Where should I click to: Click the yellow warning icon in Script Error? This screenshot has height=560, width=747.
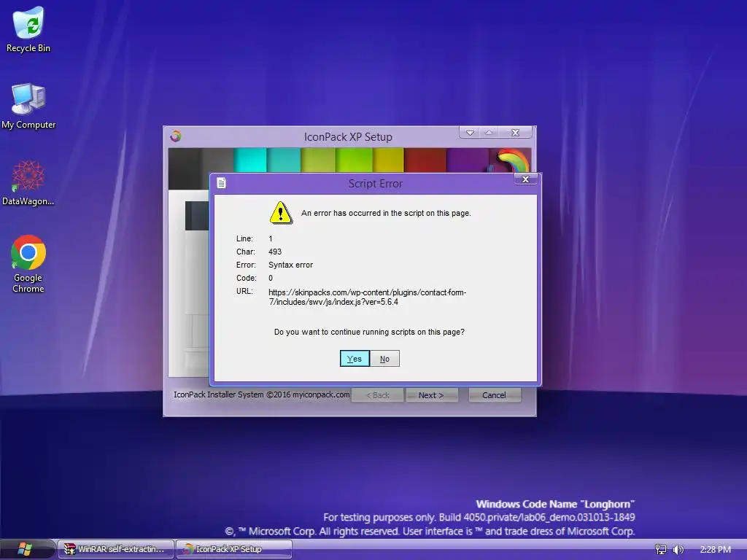point(281,213)
